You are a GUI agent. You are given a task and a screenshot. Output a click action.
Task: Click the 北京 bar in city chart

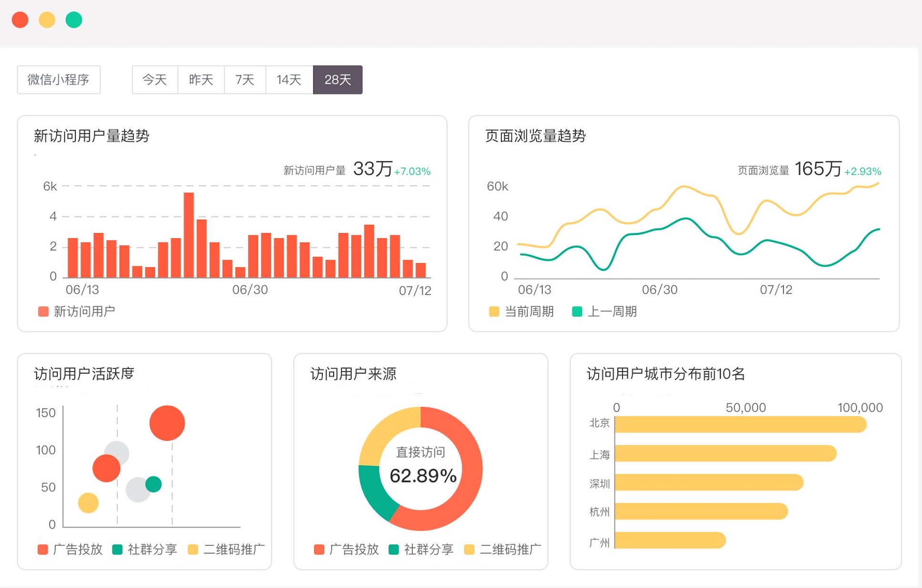click(x=740, y=424)
